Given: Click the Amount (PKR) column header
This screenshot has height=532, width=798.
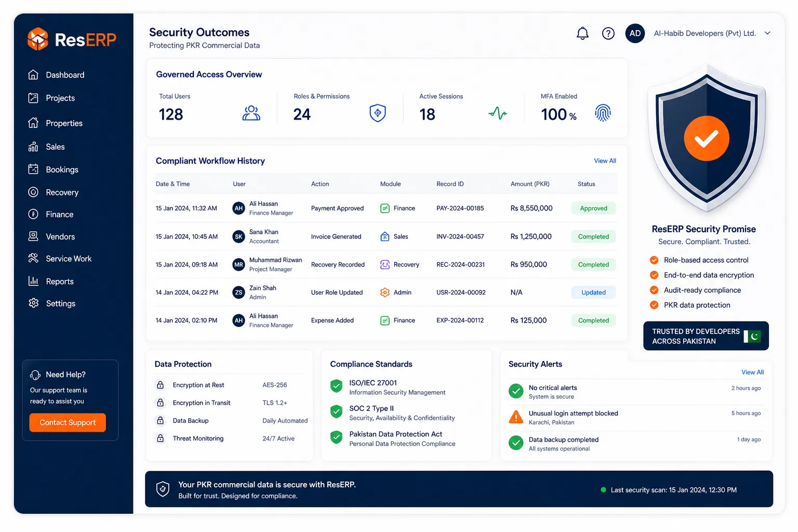Looking at the screenshot, I should tap(530, 184).
